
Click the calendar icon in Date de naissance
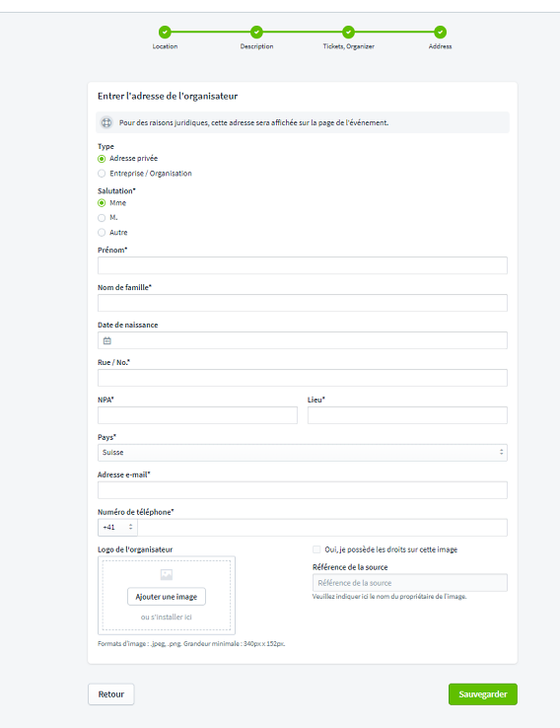coord(107,340)
